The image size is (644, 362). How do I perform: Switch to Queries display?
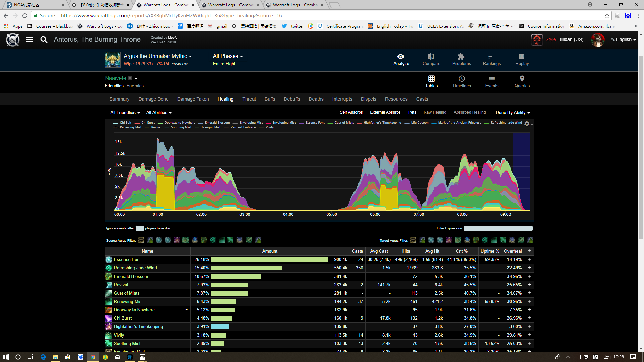coord(522,82)
